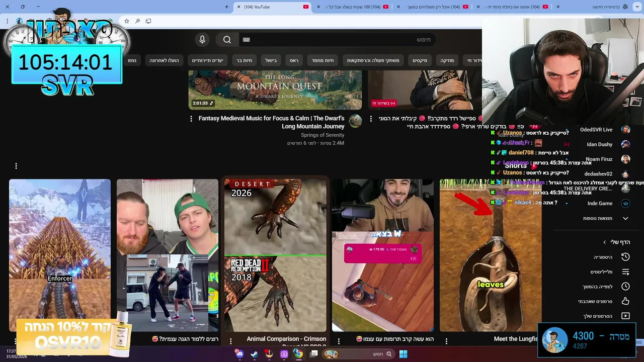Image resolution: width=644 pixels, height=362 pixels.
Task: Click the YouTube search input field
Action: (337, 40)
